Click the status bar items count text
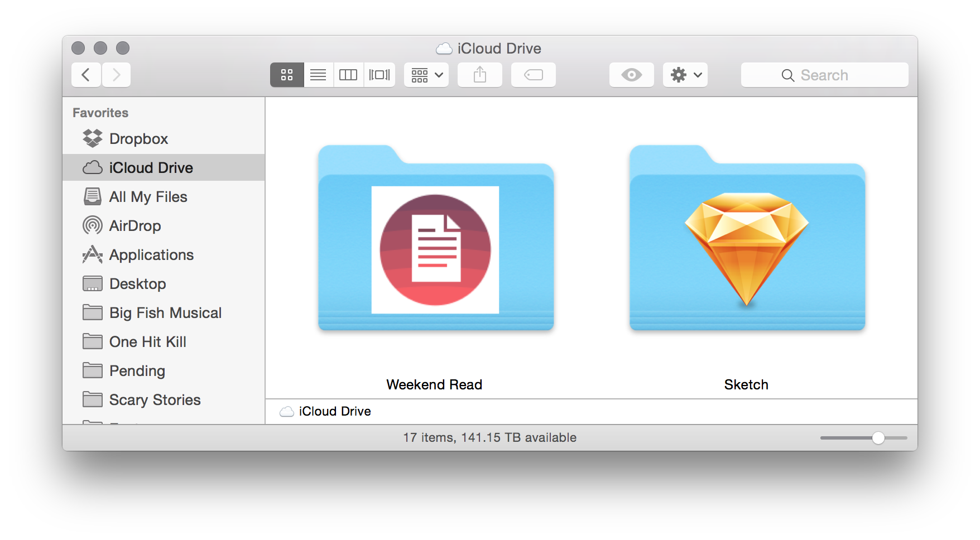The image size is (980, 540). click(489, 437)
